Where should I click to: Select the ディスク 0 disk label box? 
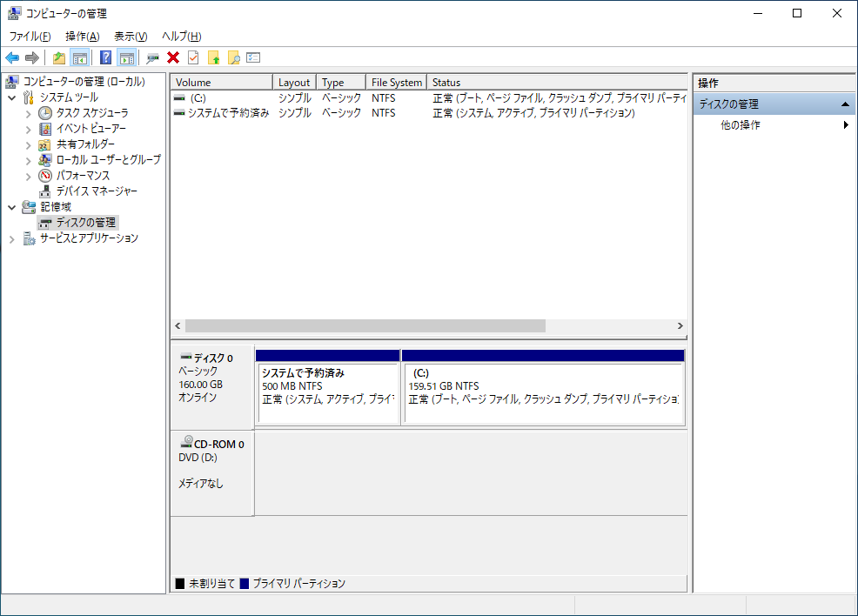(212, 387)
